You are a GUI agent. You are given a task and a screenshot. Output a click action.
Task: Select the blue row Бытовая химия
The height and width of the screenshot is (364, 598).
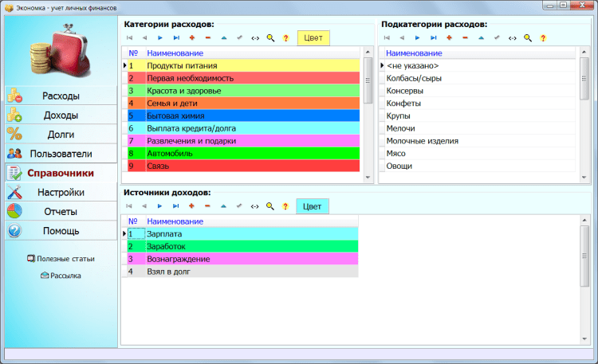point(244,115)
